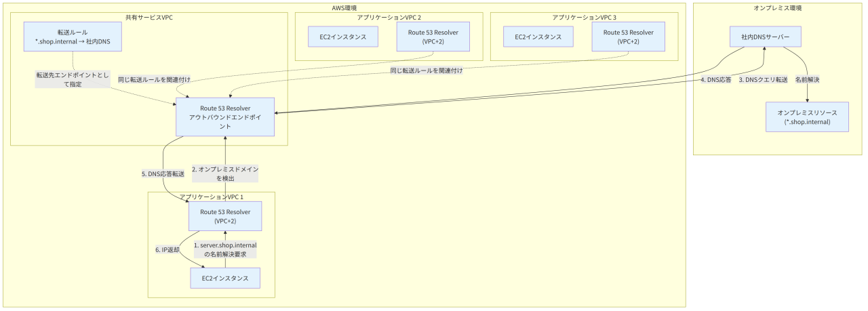
Task: Click the 3. DNSクエリ転送 edge label
Action: (763, 79)
